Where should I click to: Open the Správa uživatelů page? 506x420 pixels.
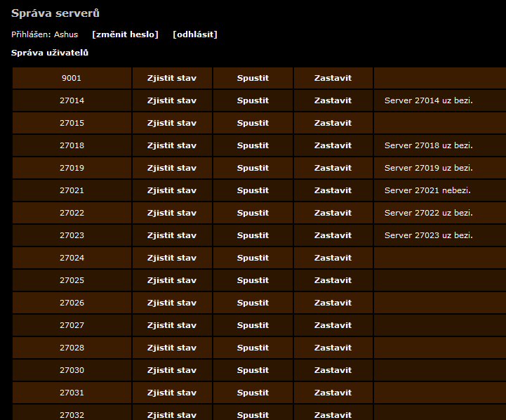pos(50,53)
